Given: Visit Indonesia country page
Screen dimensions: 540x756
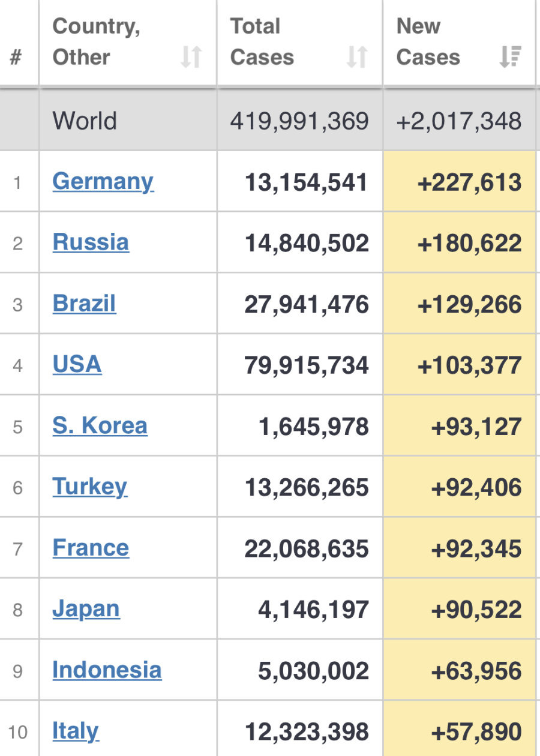Looking at the screenshot, I should 107,670.
